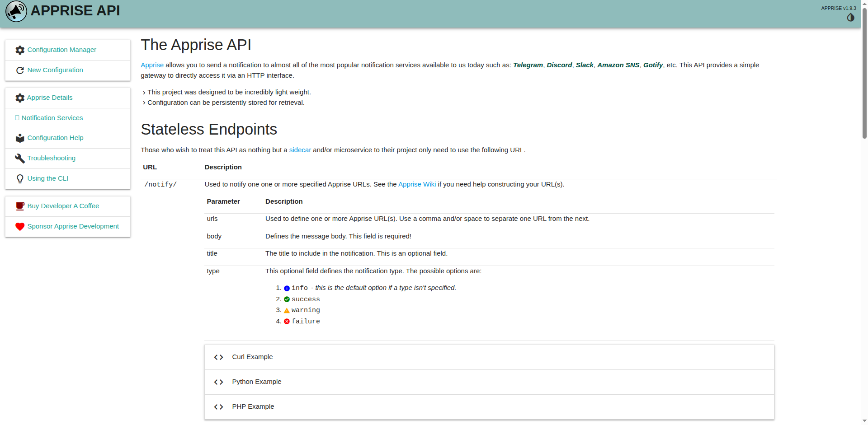Click the body parameter cell
Screen dimensions: 868x425
click(x=214, y=236)
